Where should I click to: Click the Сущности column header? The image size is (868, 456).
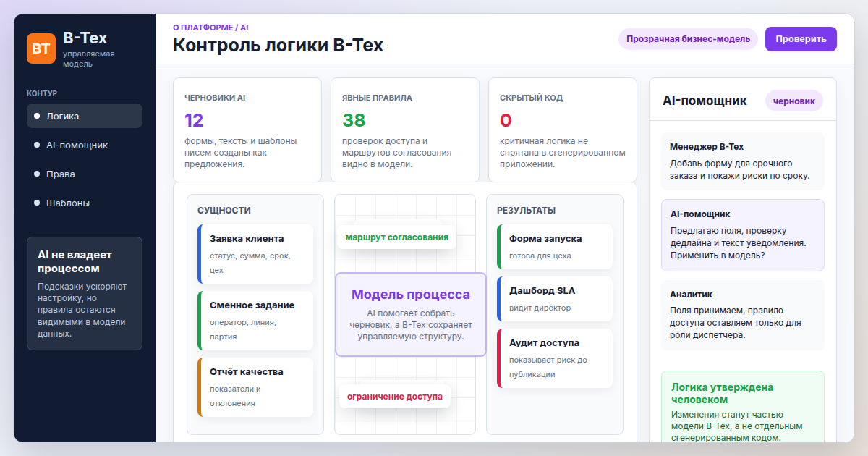tap(224, 210)
